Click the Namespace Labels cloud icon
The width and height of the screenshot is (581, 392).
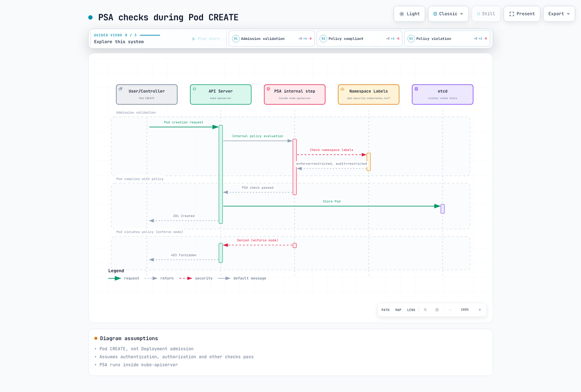click(x=342, y=89)
